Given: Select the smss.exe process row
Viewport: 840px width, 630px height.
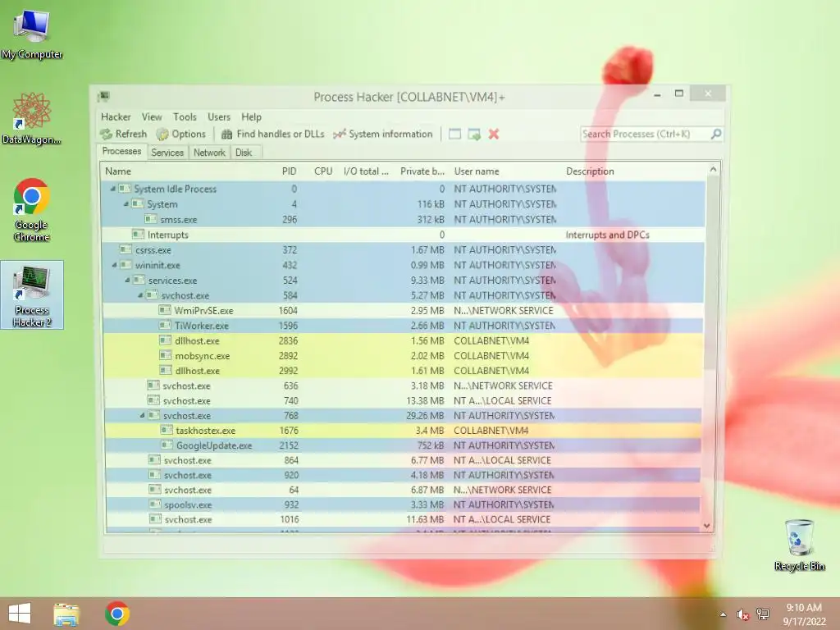Looking at the screenshot, I should pos(403,220).
